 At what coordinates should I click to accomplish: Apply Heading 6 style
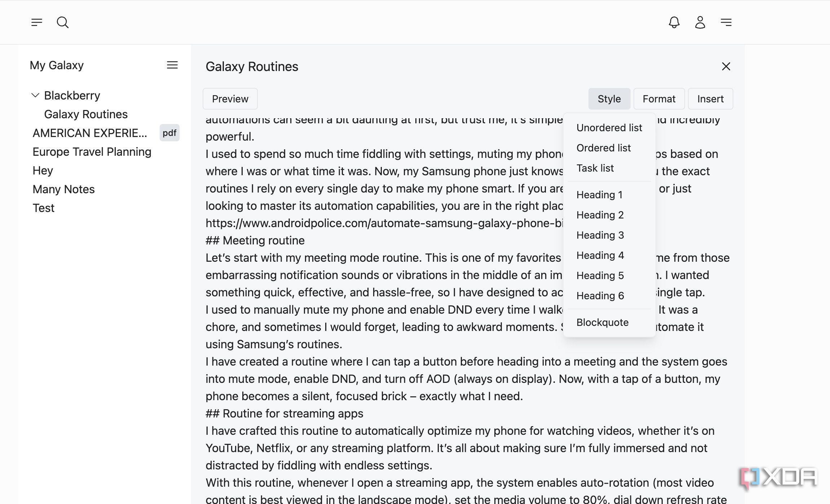[x=609, y=296]
